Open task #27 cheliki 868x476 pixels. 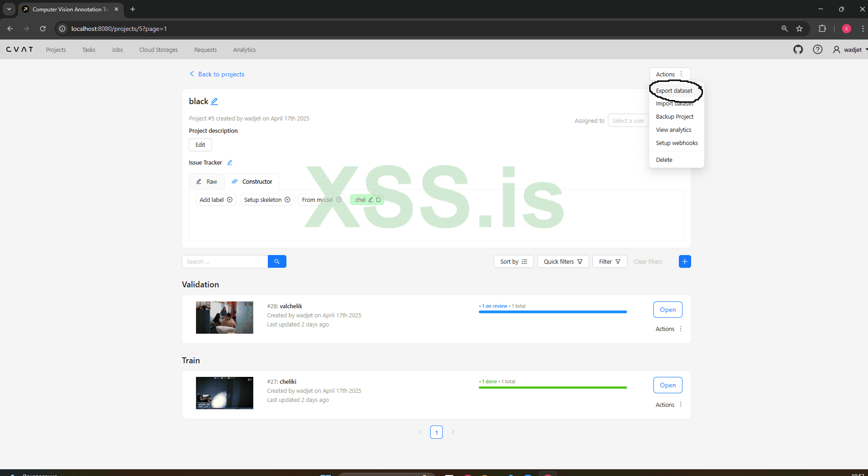pyautogui.click(x=668, y=385)
